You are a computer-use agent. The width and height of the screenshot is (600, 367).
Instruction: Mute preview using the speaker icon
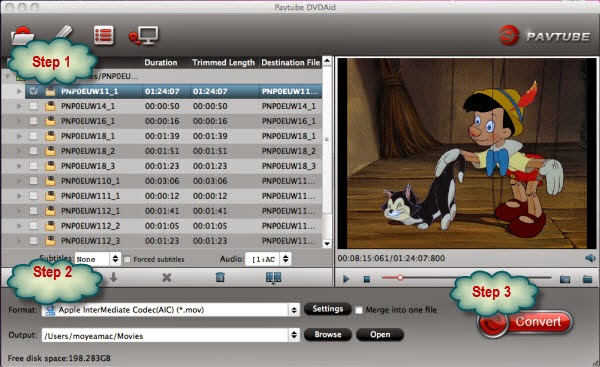pos(590,258)
